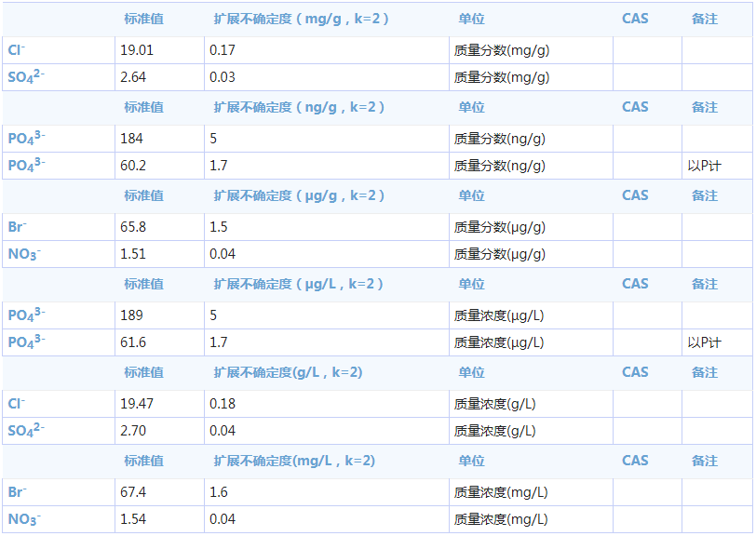Click the NO₃⁻ label with value 1.51
This screenshot has width=756, height=536.
20,253
